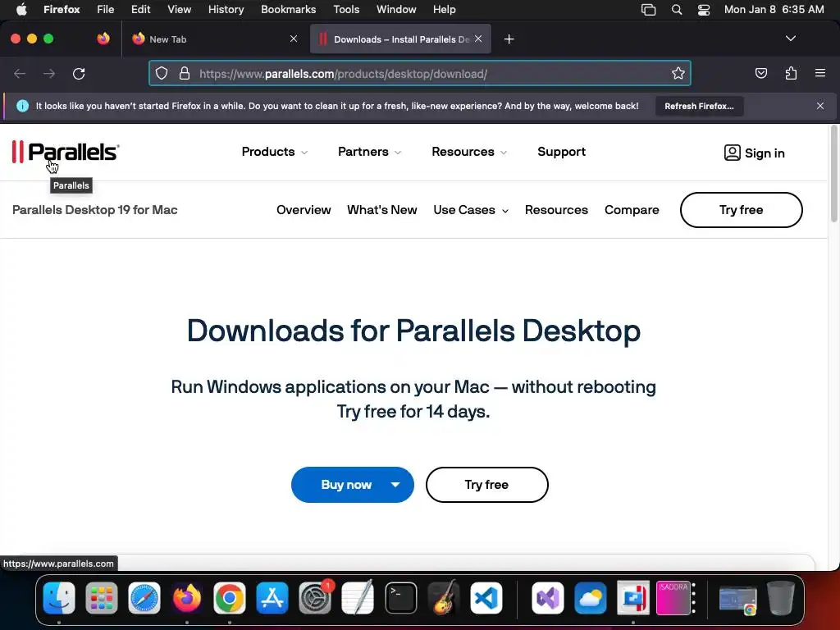Click the Sign in user account icon
Image resolution: width=840 pixels, height=630 pixels.
[732, 153]
